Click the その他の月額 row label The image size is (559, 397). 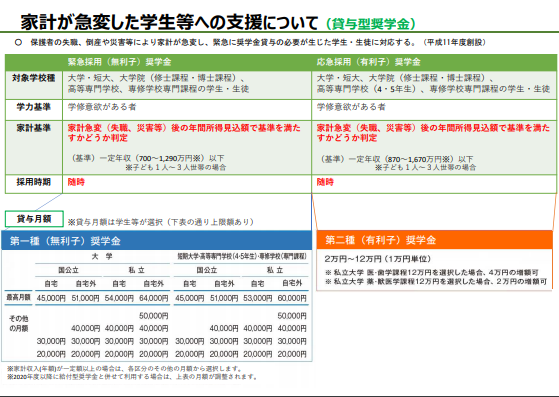(x=19, y=323)
